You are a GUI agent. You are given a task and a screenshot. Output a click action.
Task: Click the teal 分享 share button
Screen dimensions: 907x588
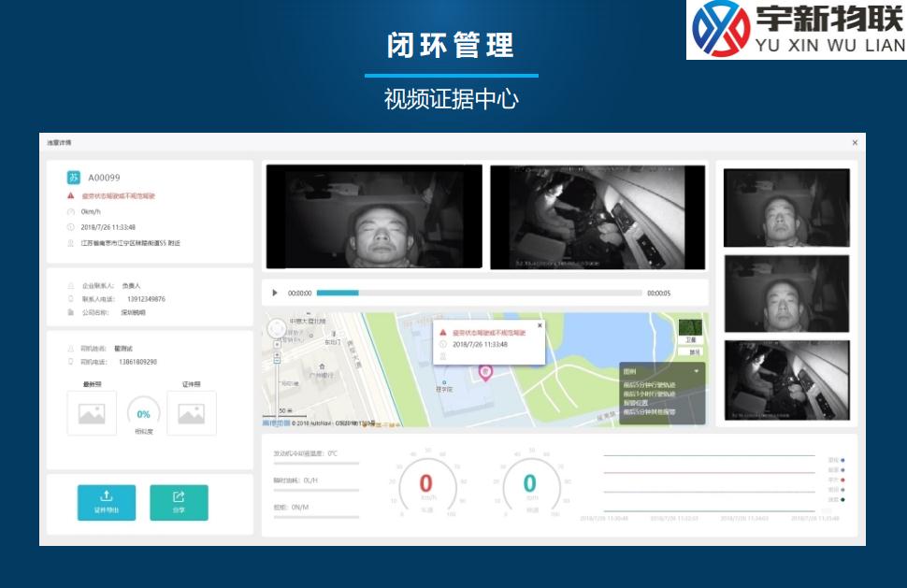pos(179,502)
